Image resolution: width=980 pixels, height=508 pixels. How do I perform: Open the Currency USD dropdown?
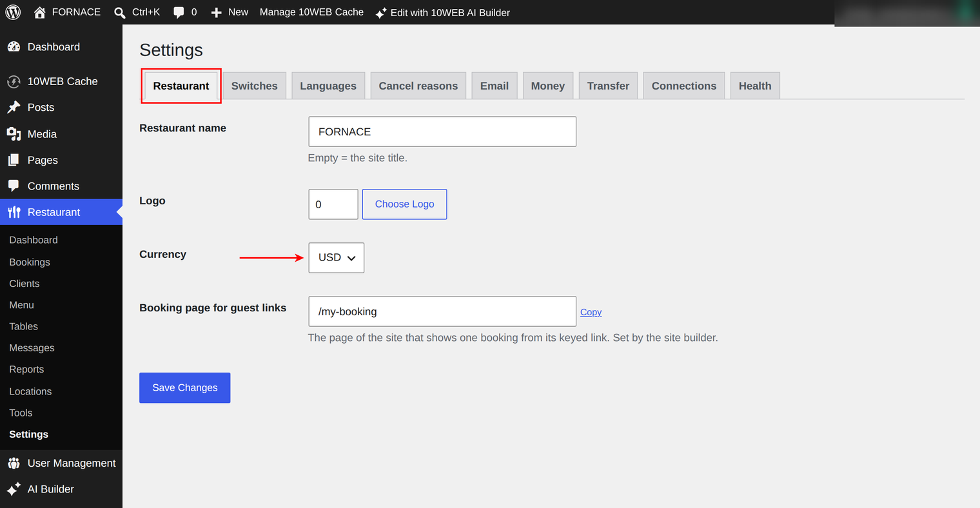pos(337,258)
